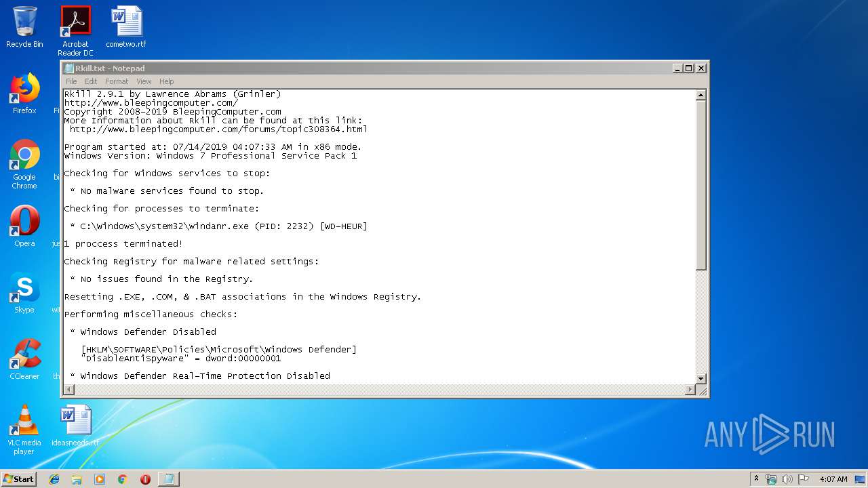
Task: Click the vertical scrollbar down arrow
Action: coord(701,378)
